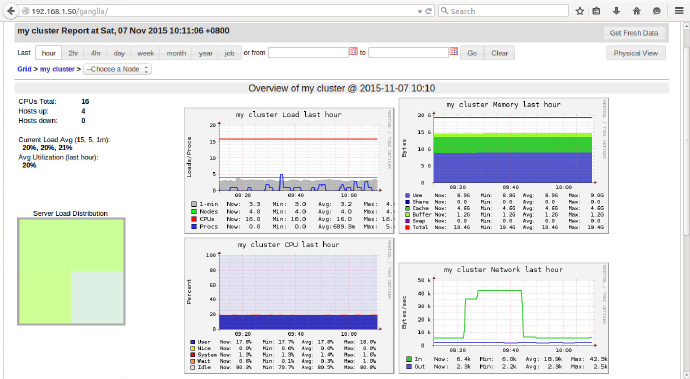Click the 'Avg Utilization (last hour):' label
This screenshot has height=379, width=690.
pos(59,157)
